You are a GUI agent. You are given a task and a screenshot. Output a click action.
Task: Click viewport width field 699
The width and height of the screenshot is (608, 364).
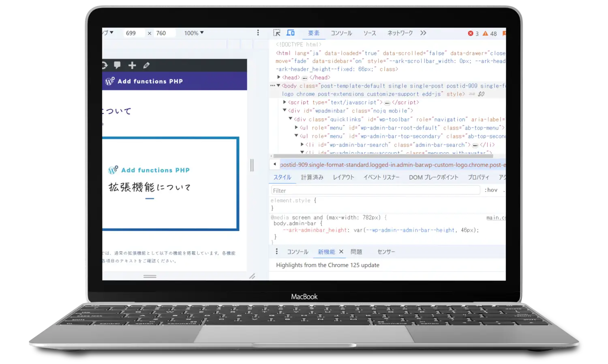pyautogui.click(x=133, y=33)
